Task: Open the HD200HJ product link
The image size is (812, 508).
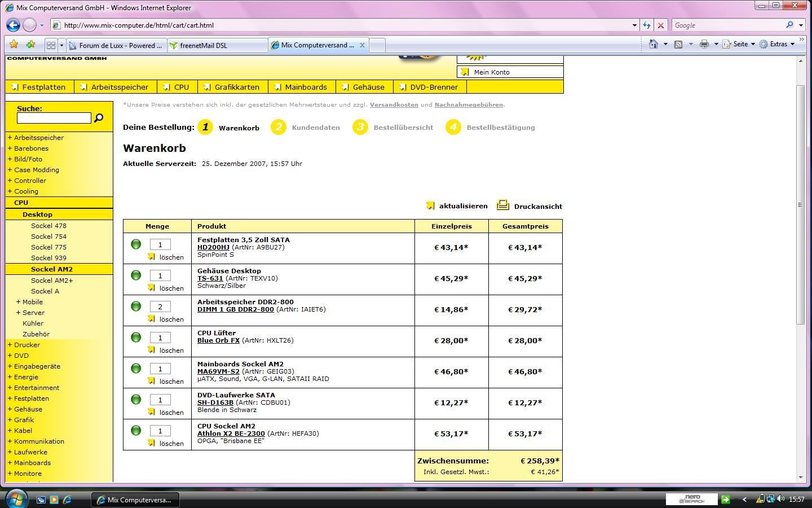Action: (x=213, y=247)
